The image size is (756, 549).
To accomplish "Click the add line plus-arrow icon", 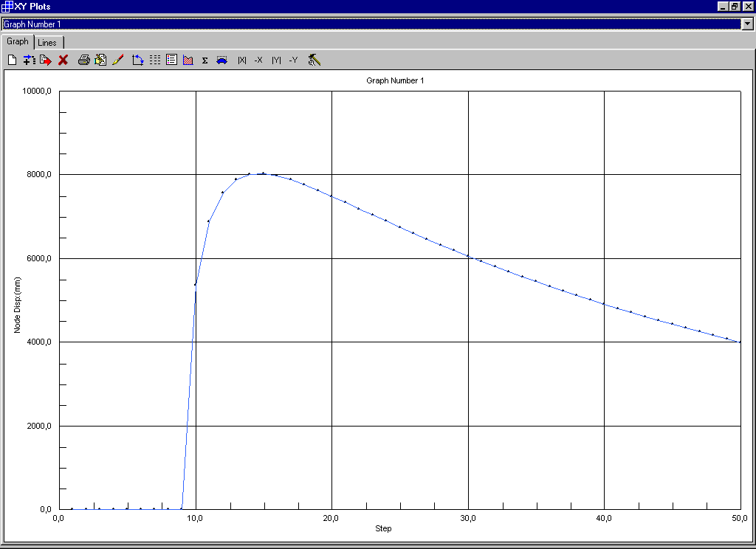I will click(29, 61).
